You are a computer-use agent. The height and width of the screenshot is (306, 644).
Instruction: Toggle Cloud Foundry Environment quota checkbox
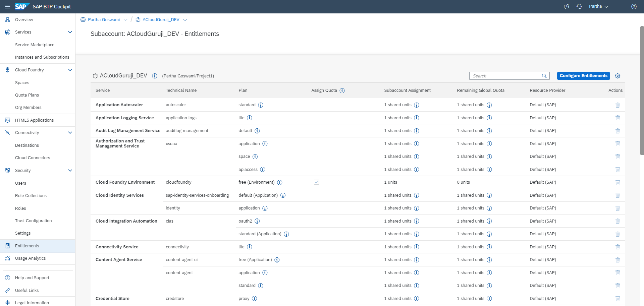click(316, 182)
